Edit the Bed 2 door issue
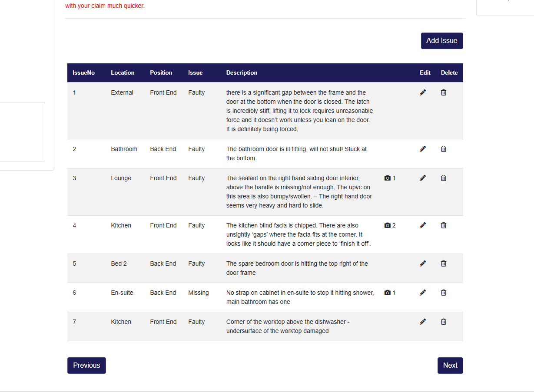The width and height of the screenshot is (534, 392). pos(423,264)
